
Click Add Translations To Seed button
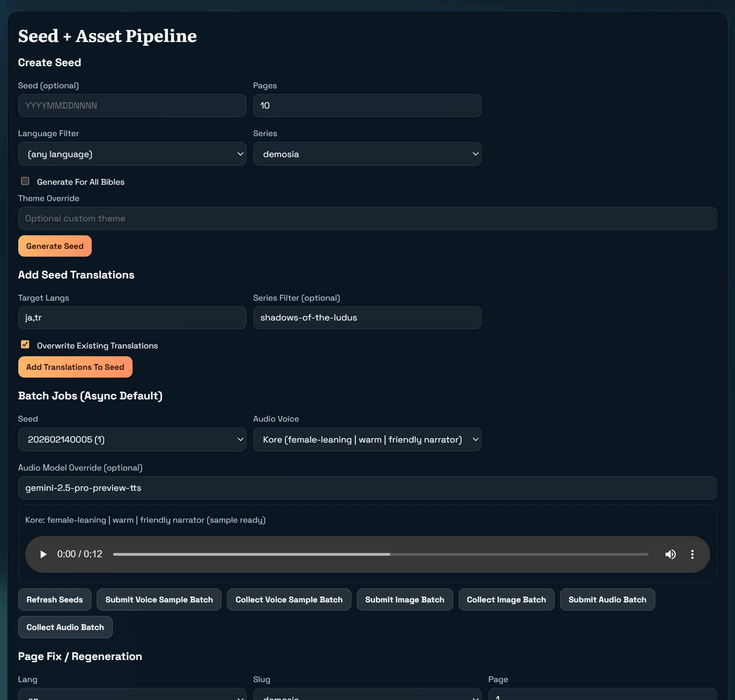[x=75, y=367]
